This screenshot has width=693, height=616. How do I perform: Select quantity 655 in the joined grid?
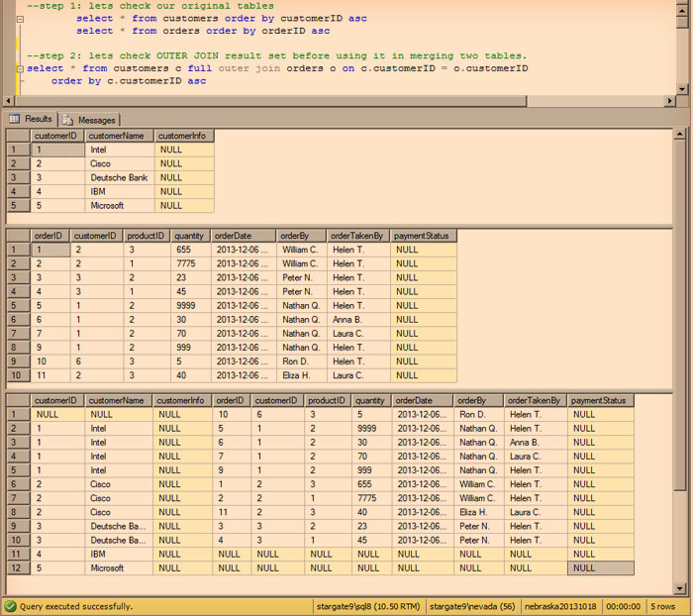[x=371, y=484]
